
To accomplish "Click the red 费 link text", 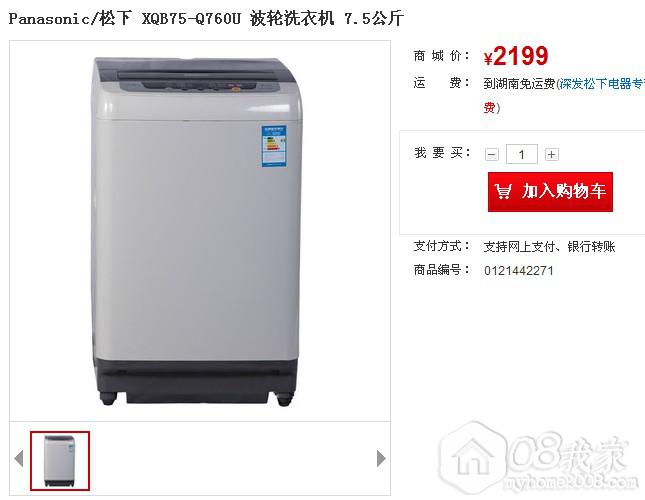I will pos(490,108).
